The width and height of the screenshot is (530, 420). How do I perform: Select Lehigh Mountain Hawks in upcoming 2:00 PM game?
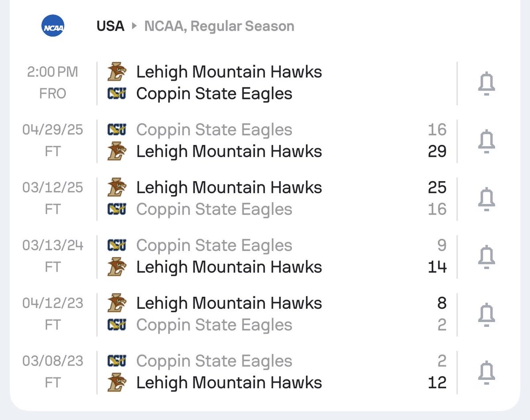[229, 72]
